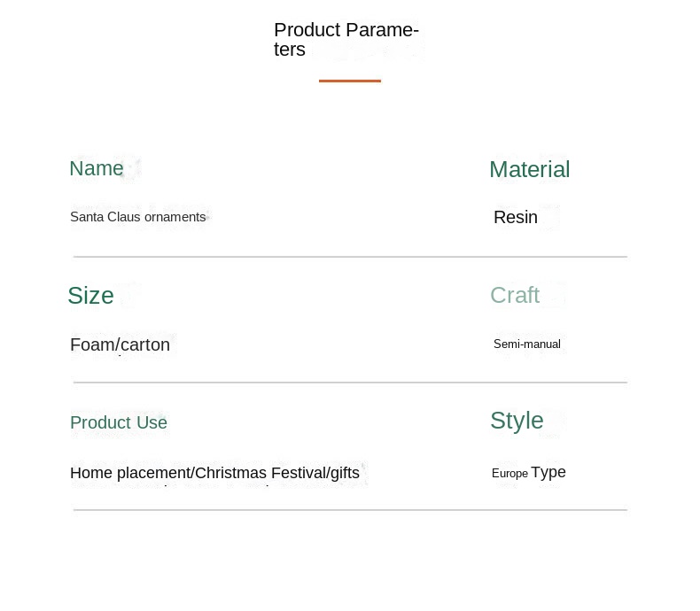Image resolution: width=700 pixels, height=611 pixels.
Task: Select the Name label
Action: (97, 168)
